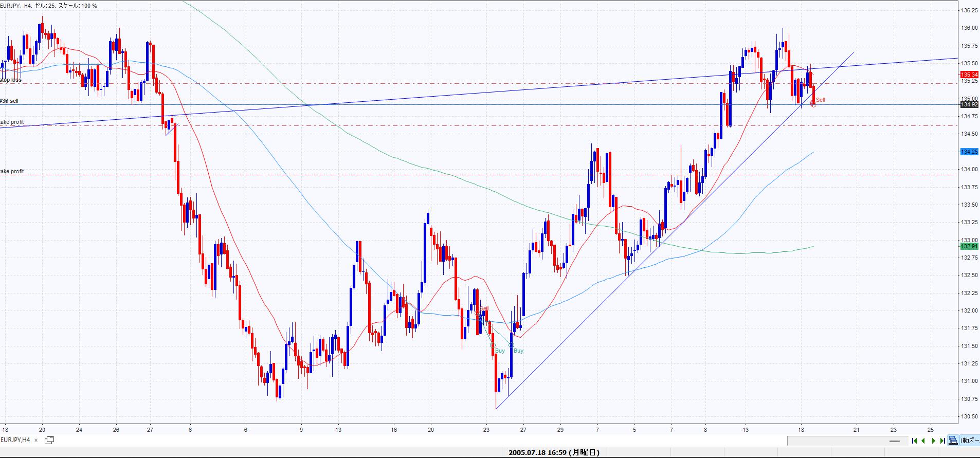The image size is (980, 458).
Task: Jump to the first bar with skip-back arrow
Action: (914, 441)
